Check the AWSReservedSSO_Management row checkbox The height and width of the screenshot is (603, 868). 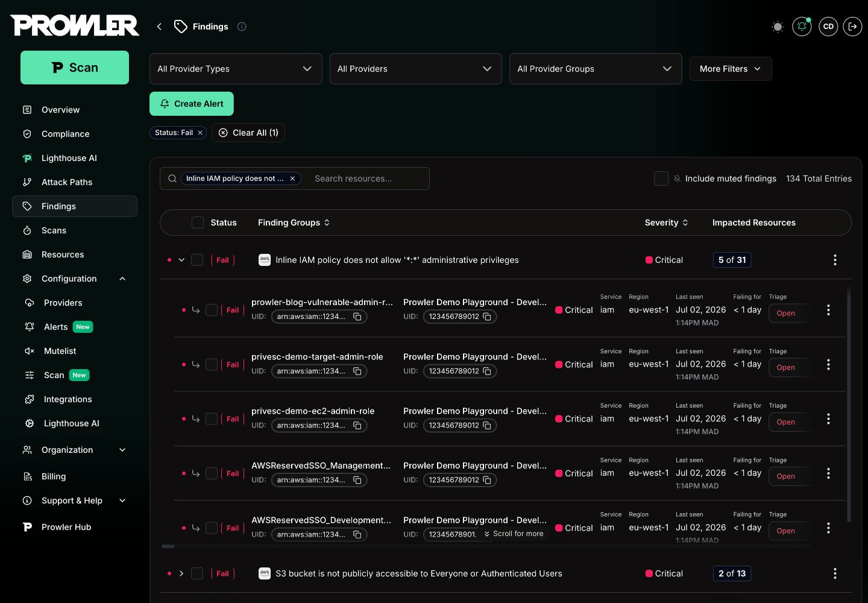(x=212, y=473)
